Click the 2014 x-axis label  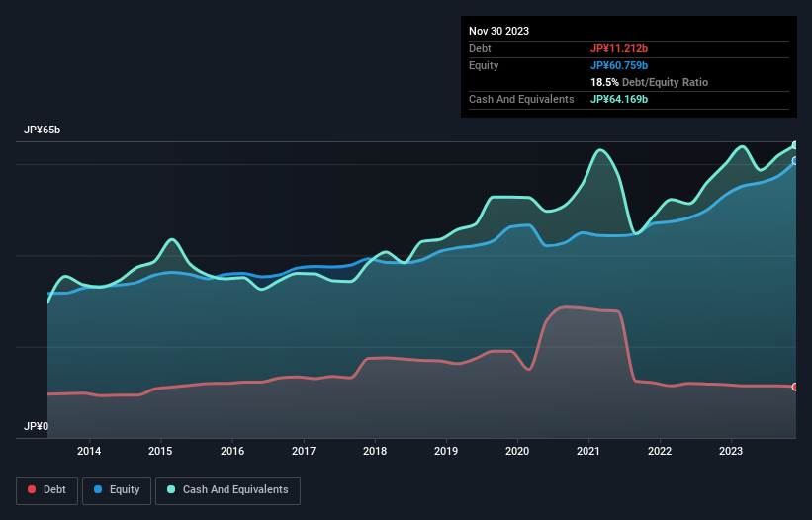[x=89, y=451]
